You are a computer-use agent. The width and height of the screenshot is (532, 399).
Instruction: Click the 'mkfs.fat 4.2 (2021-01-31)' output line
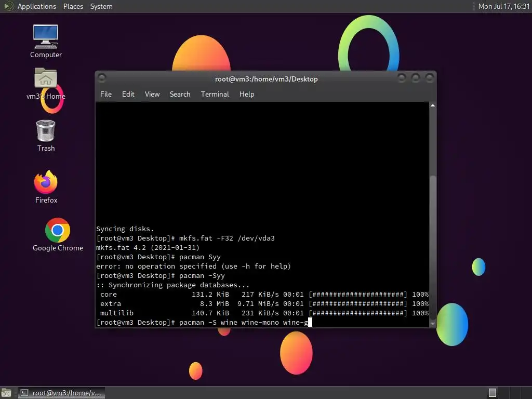click(x=148, y=248)
